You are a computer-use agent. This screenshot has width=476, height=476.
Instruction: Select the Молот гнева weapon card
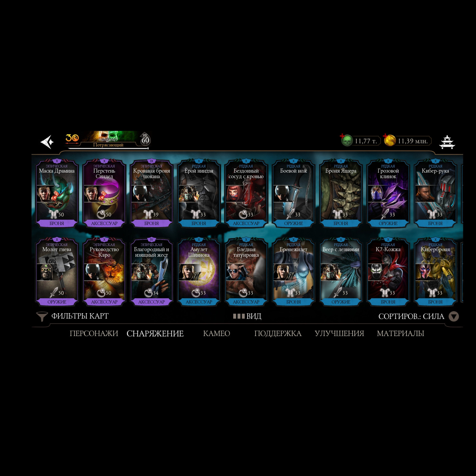(x=57, y=272)
